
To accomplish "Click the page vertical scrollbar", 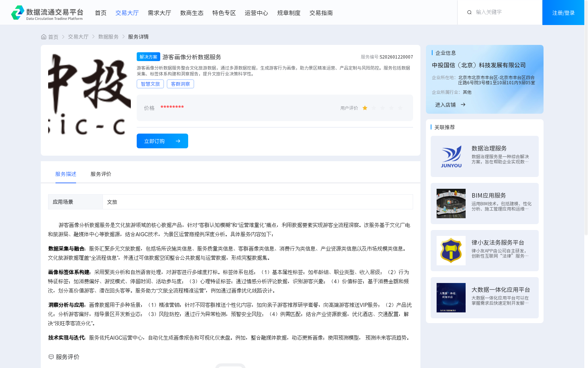I will click(x=586, y=118).
